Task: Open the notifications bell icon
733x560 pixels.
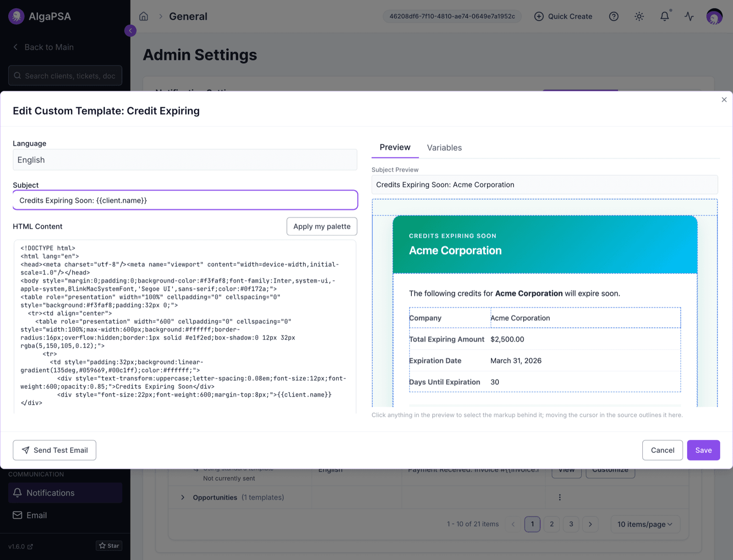Action: tap(664, 16)
